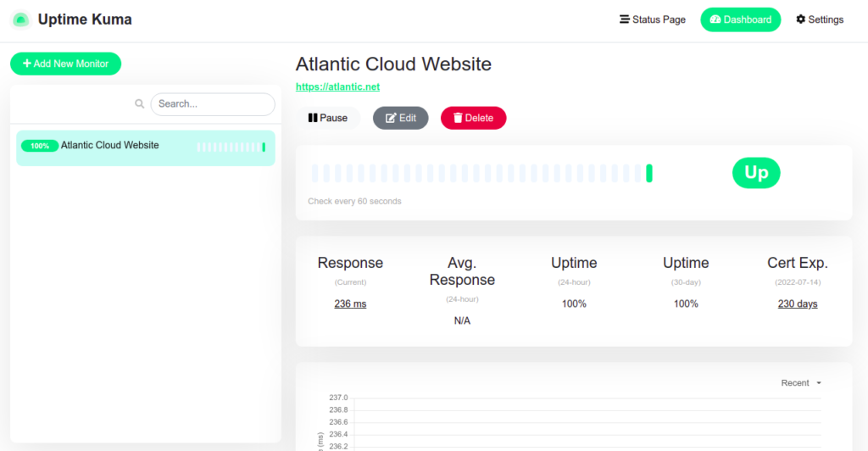Click the 30-day Uptime 100% value
The height and width of the screenshot is (451, 868).
coord(686,303)
